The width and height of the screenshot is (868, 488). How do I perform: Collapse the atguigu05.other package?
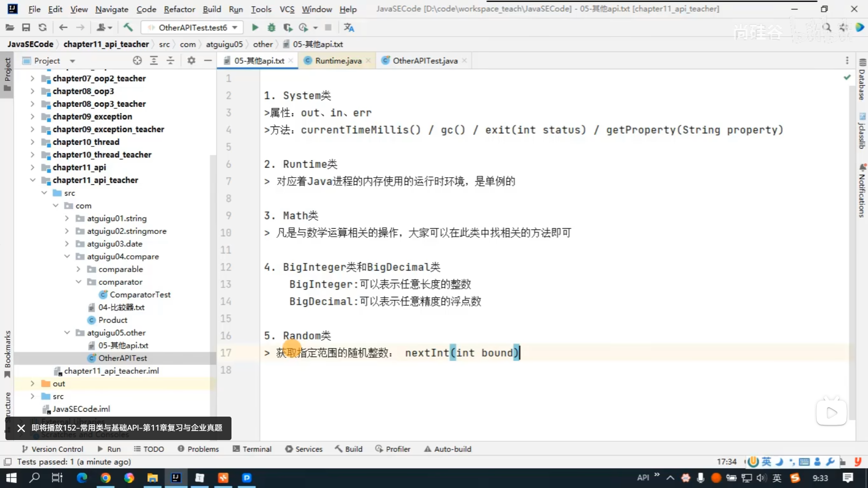[67, 333]
